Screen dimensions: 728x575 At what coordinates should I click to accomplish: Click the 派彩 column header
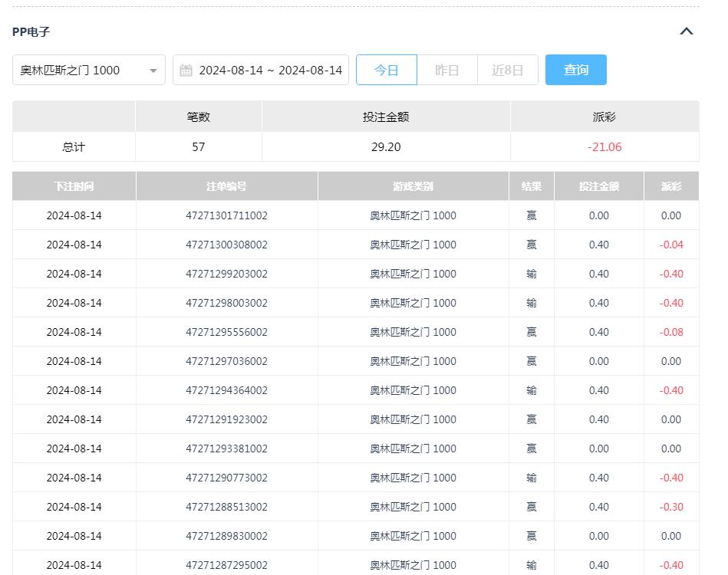671,186
